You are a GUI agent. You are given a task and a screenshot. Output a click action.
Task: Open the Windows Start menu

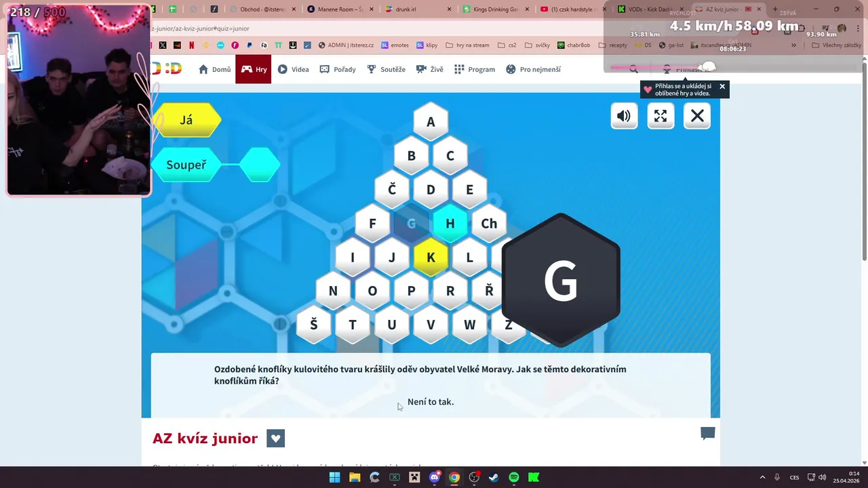pyautogui.click(x=334, y=477)
